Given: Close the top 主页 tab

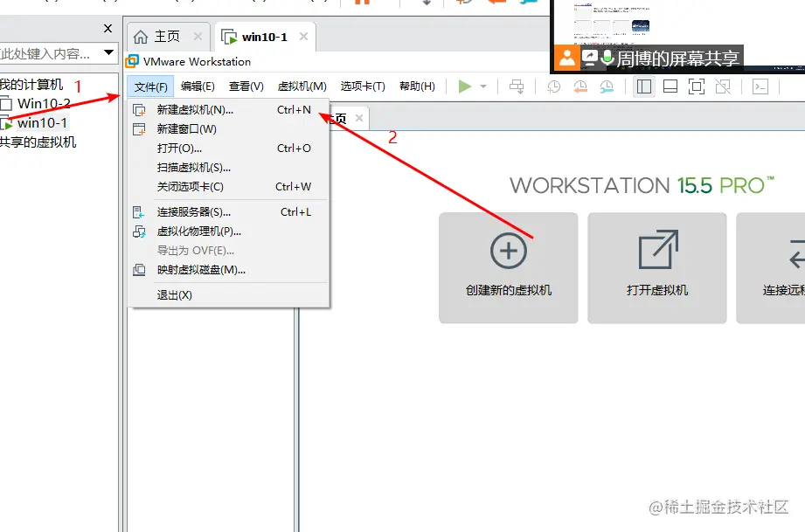Looking at the screenshot, I should pos(198,37).
